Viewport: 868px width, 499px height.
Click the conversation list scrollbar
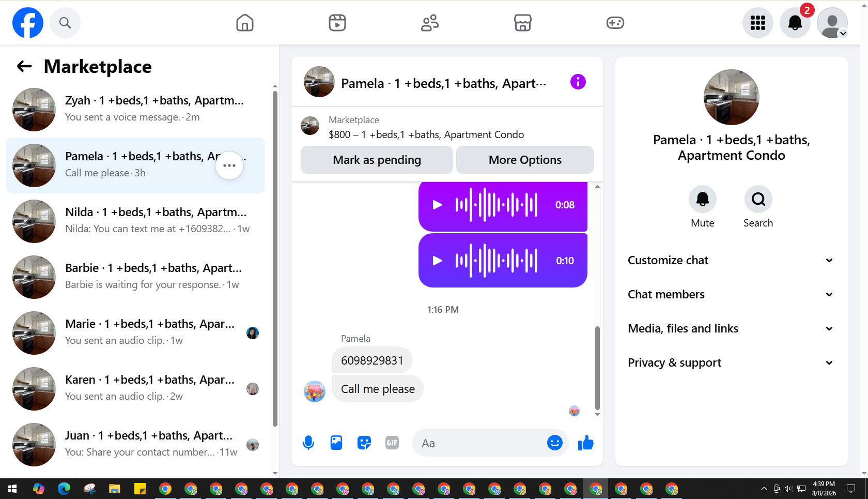pos(275,259)
